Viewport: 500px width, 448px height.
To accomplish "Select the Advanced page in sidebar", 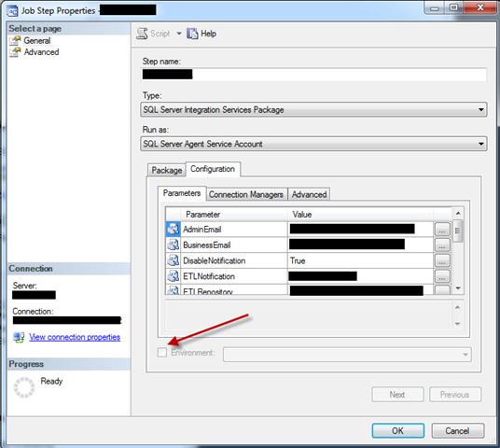I will pos(41,52).
